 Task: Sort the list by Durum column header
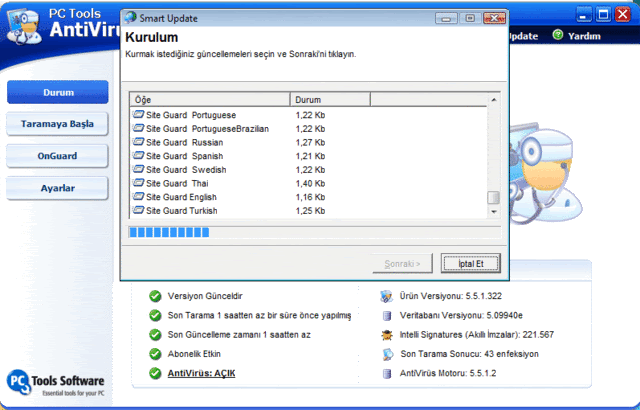click(330, 100)
